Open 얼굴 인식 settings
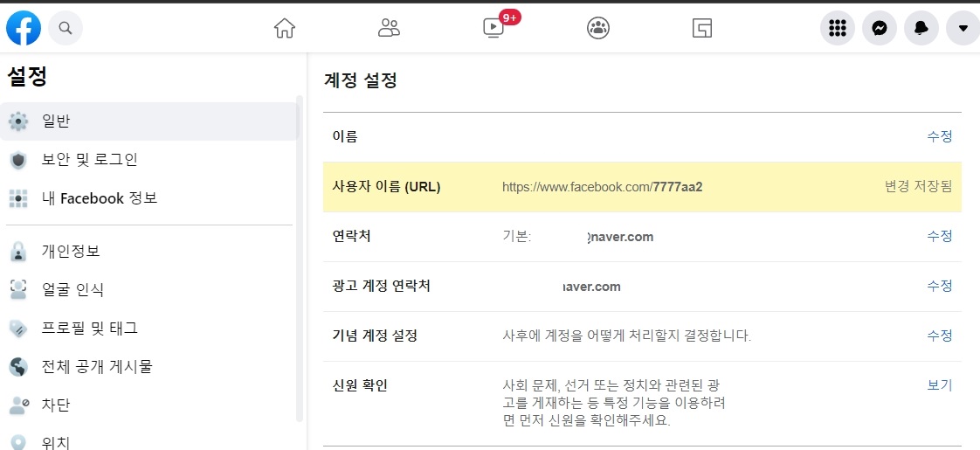Screen dimensions: 980x450 [x=149, y=289]
